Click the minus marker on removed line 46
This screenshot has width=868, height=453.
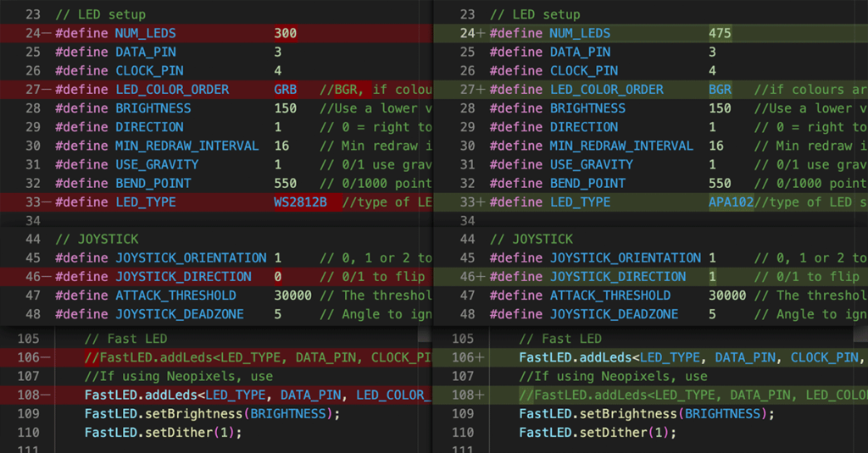(x=47, y=277)
